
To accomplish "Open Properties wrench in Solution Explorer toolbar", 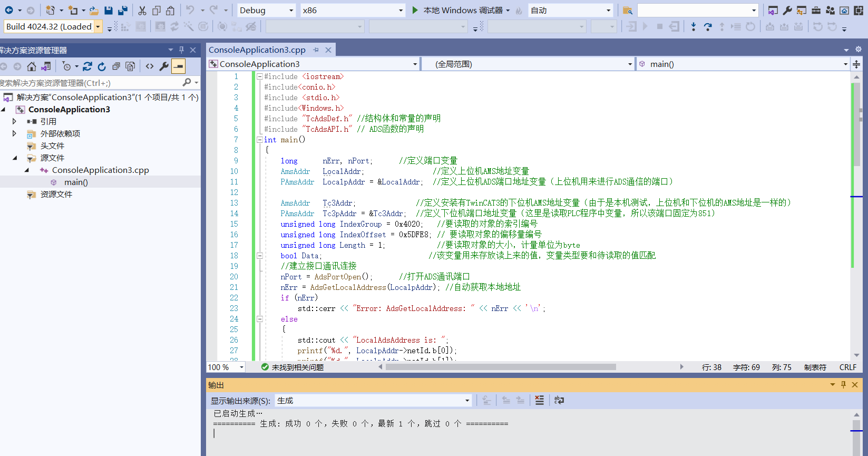I will point(164,66).
